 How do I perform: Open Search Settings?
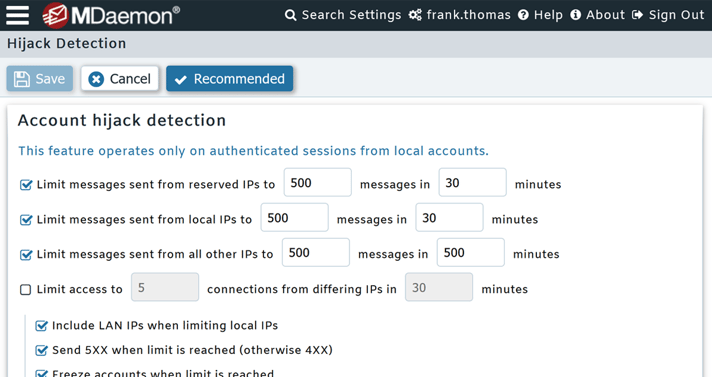tap(343, 15)
